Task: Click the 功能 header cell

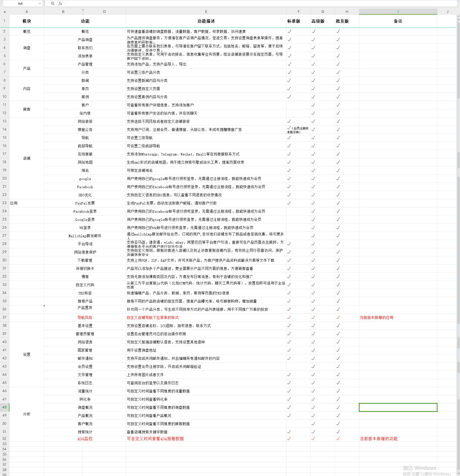Action: pos(85,21)
